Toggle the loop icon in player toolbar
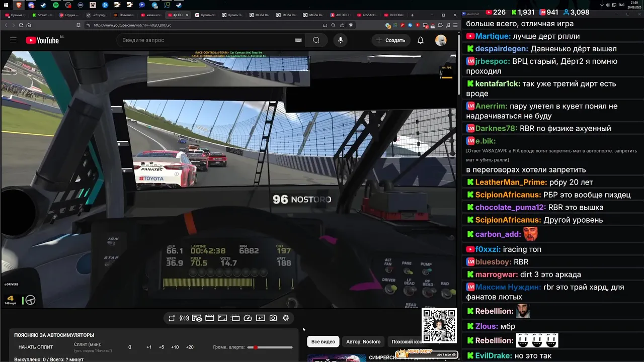Screen dimensions: 644x362 pos(172,318)
